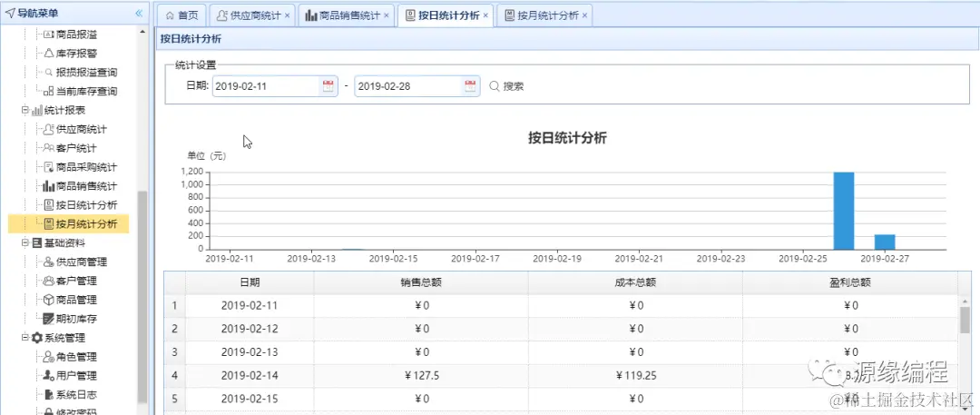Click the 日期 column header
This screenshot has height=415, width=980.
pos(250,282)
